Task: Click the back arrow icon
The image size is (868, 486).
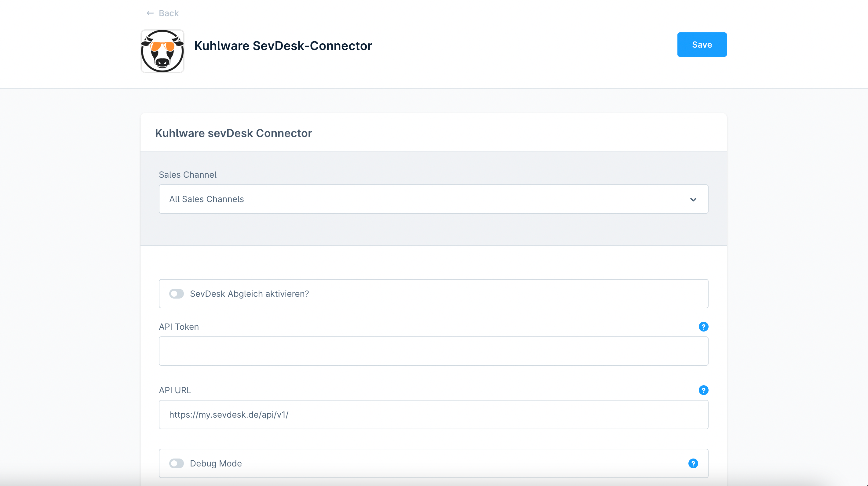Action: [x=150, y=13]
